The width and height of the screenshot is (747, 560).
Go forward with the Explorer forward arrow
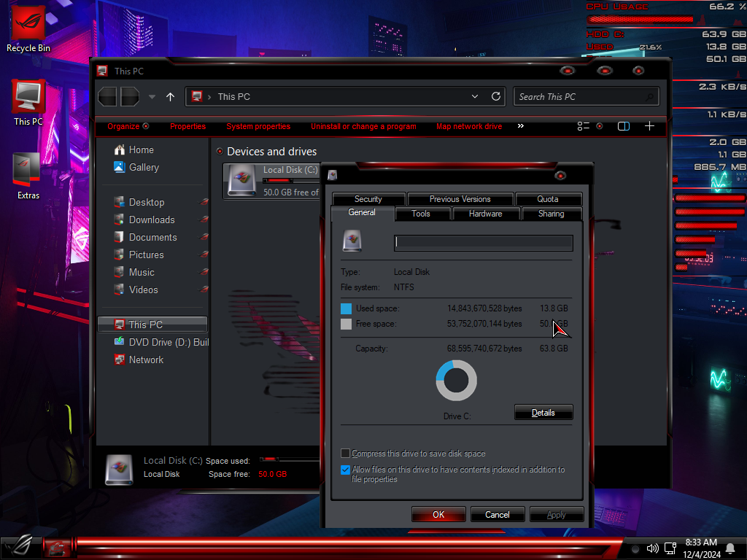click(130, 97)
